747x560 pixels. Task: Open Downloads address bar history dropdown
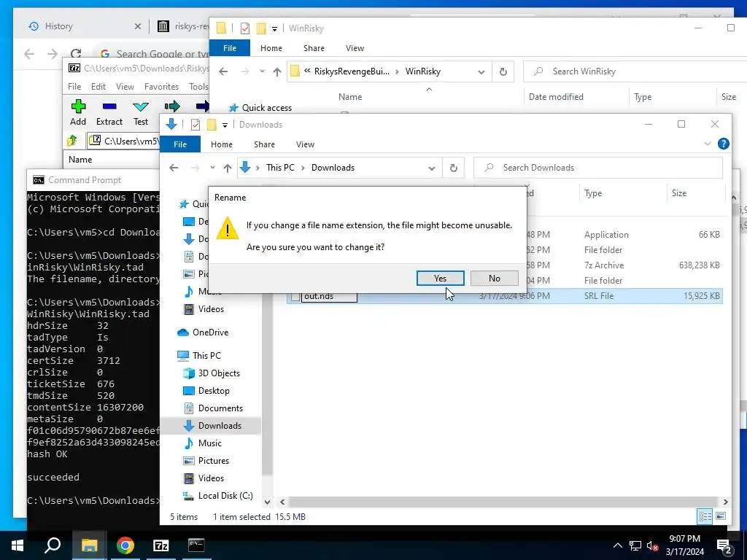[432, 168]
